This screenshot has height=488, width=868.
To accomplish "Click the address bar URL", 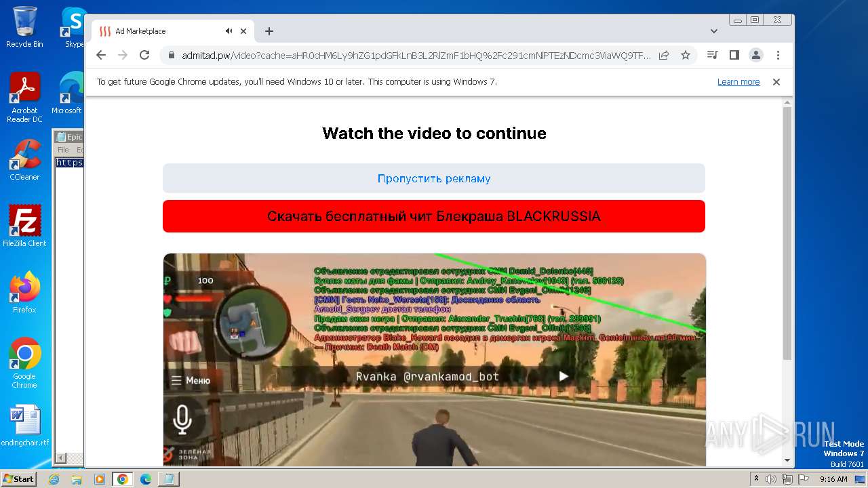I will (x=416, y=55).
